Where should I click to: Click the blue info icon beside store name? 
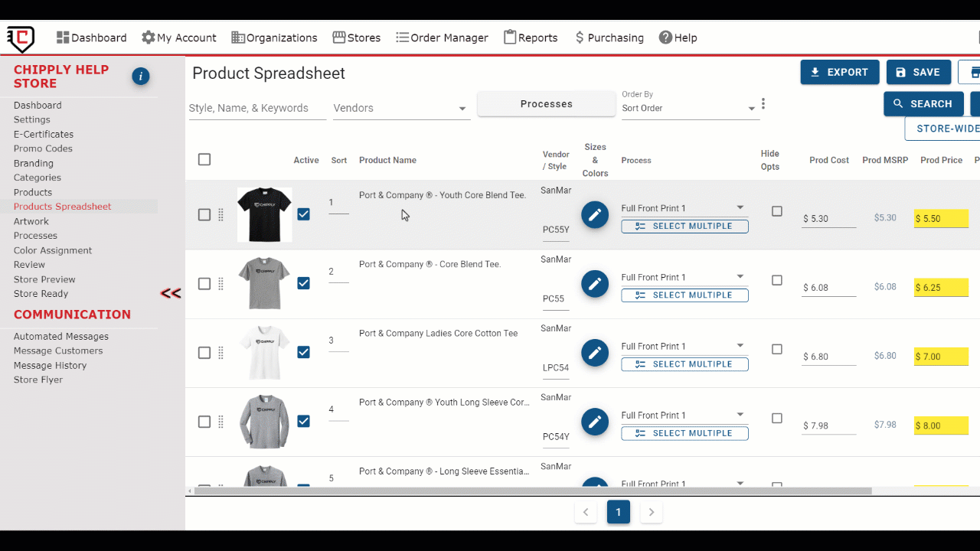tap(140, 76)
